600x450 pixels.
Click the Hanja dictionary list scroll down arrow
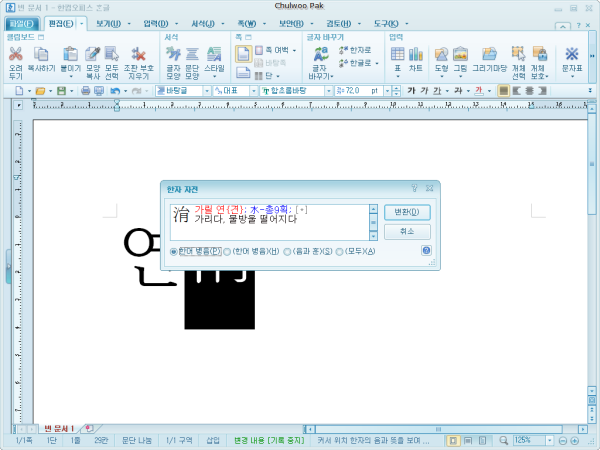tap(373, 236)
